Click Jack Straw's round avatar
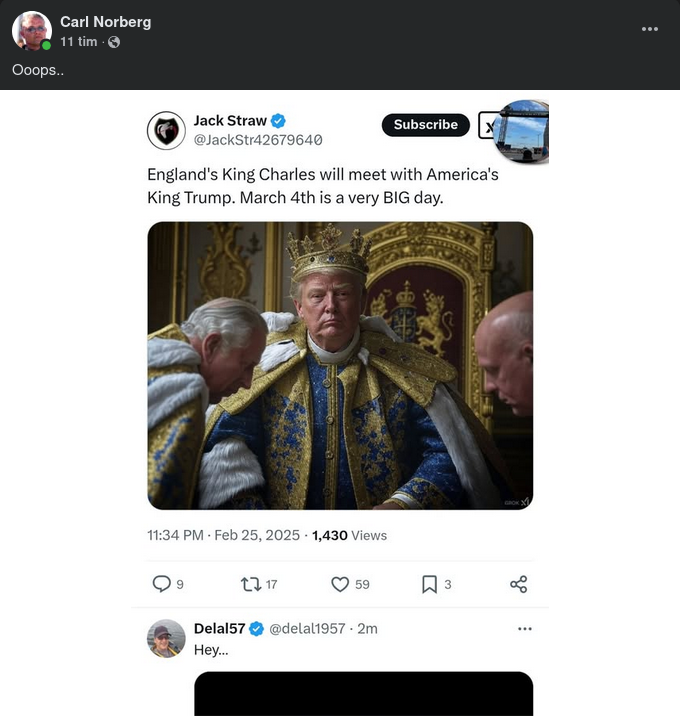This screenshot has width=680, height=716. coord(166,130)
